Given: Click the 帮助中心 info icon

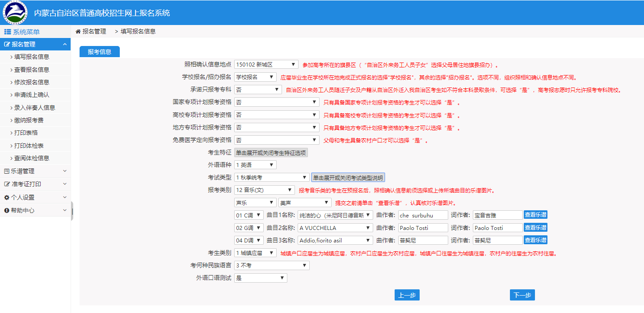Looking at the screenshot, I should coord(7,210).
